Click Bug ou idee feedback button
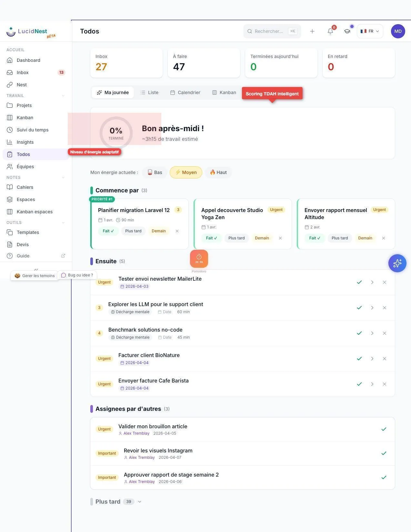Image resolution: width=411 pixels, height=532 pixels. 77,275
